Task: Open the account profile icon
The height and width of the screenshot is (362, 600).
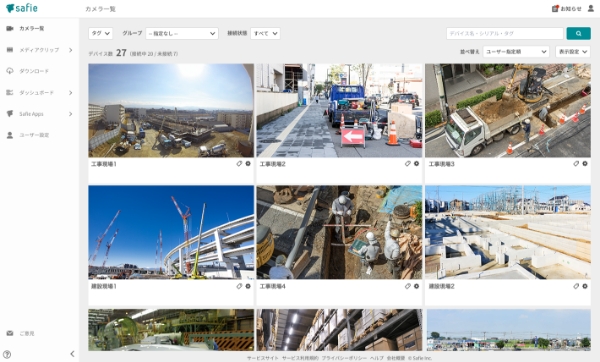Action: pyautogui.click(x=591, y=8)
